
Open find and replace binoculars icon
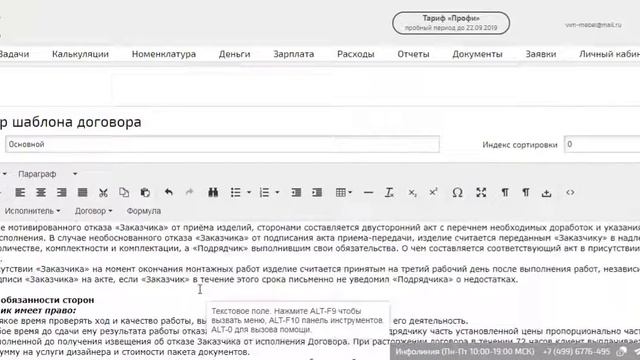point(213,192)
